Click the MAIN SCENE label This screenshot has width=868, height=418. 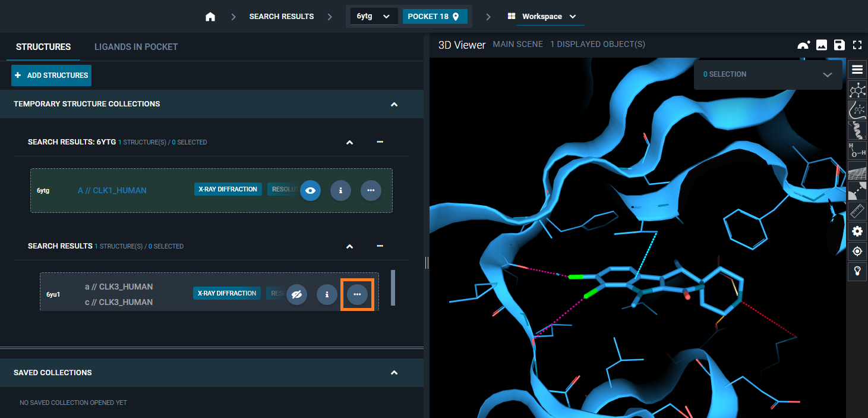tap(518, 45)
